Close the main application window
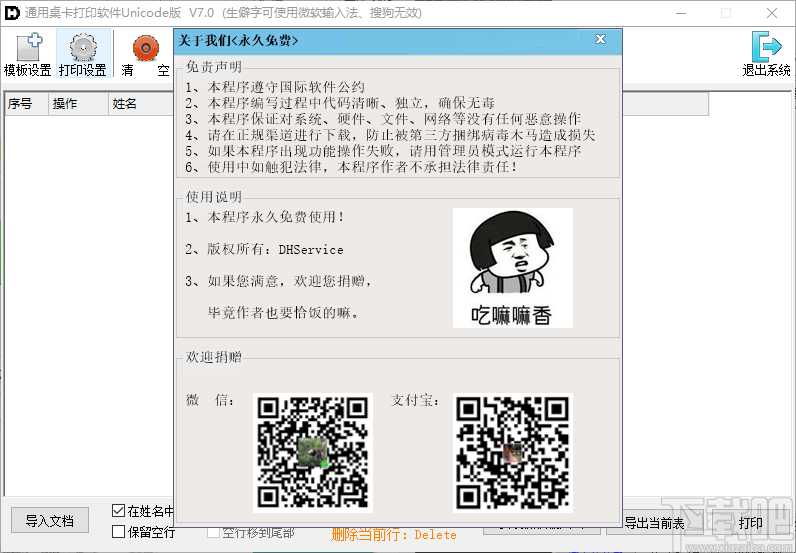This screenshot has height=553, width=796. click(x=772, y=13)
